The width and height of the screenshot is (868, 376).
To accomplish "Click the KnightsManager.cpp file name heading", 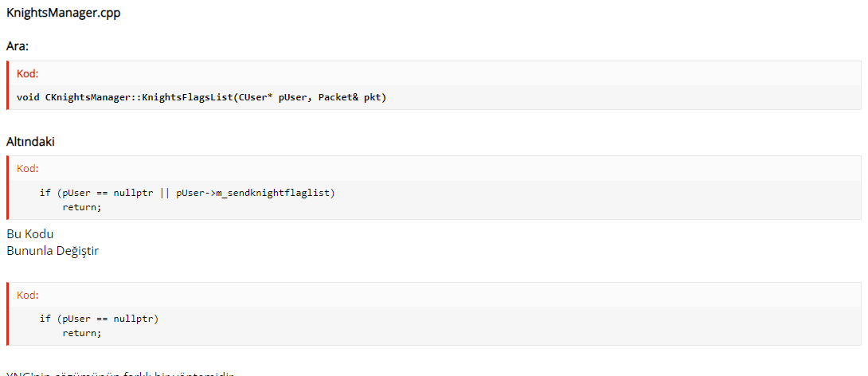I will [x=63, y=14].
